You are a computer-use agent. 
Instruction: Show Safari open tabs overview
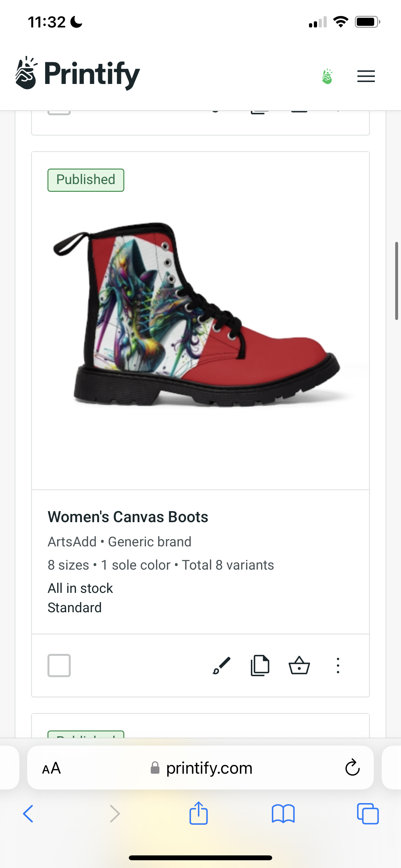click(x=368, y=814)
